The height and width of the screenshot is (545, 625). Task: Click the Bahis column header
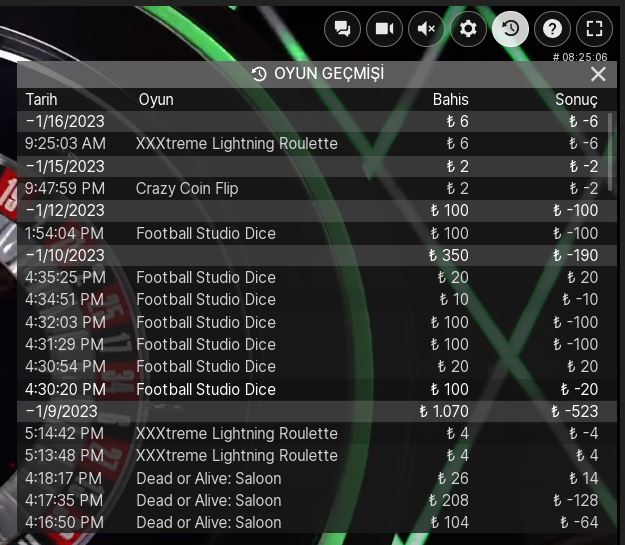[450, 100]
